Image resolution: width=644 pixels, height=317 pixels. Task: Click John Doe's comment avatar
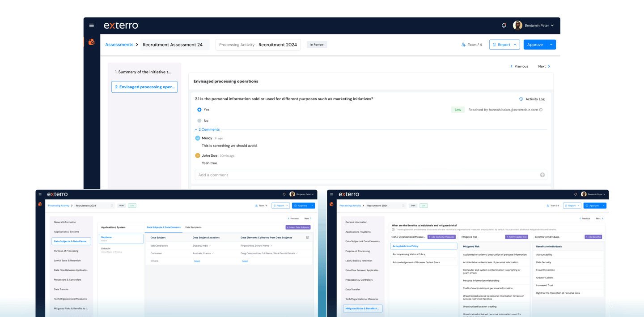(x=198, y=156)
